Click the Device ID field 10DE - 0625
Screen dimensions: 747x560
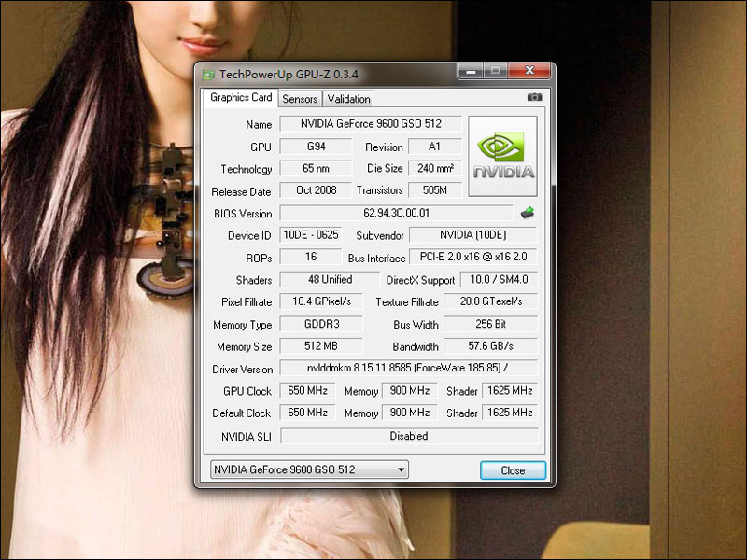311,235
